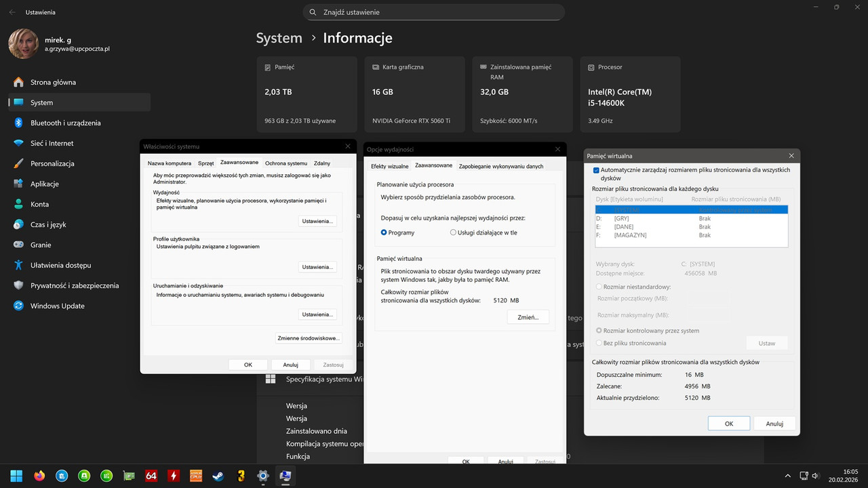
Task: Open golden 3 app on taskbar
Action: pyautogui.click(x=241, y=476)
